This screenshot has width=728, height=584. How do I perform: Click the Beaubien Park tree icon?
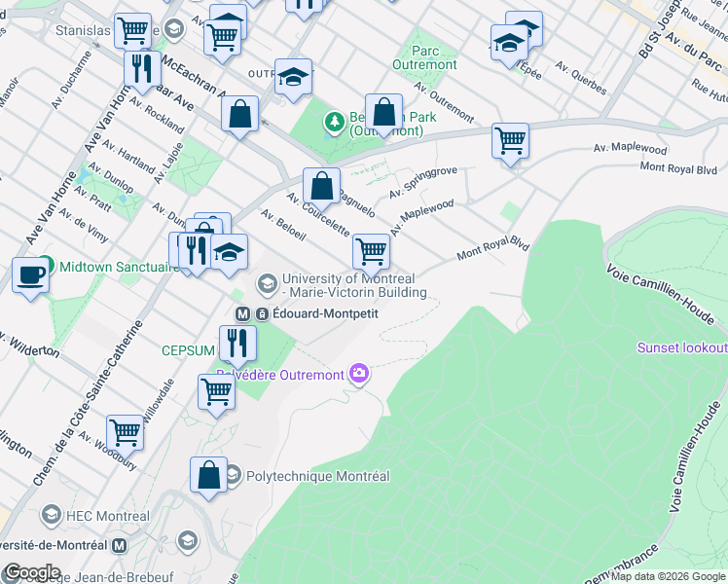point(334,123)
